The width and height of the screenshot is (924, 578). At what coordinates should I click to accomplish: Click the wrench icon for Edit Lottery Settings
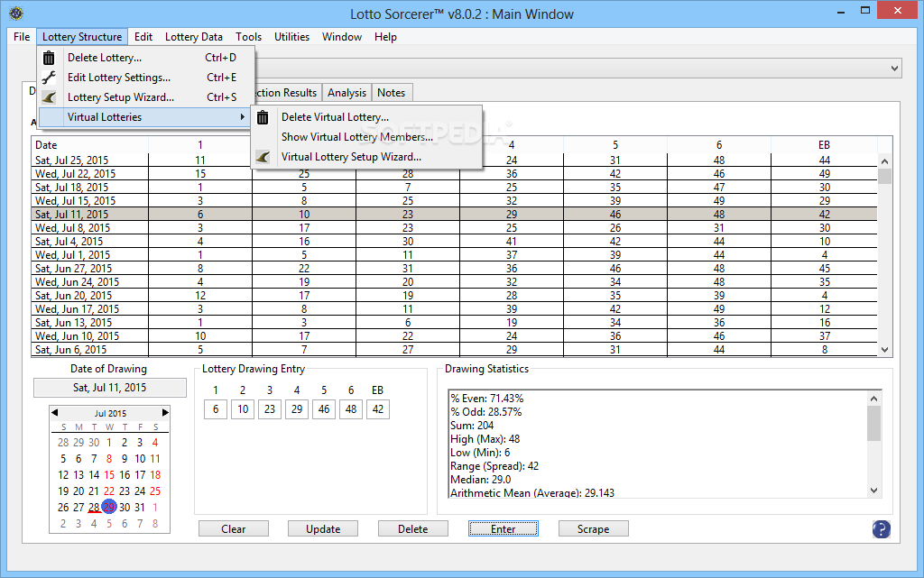click(49, 78)
